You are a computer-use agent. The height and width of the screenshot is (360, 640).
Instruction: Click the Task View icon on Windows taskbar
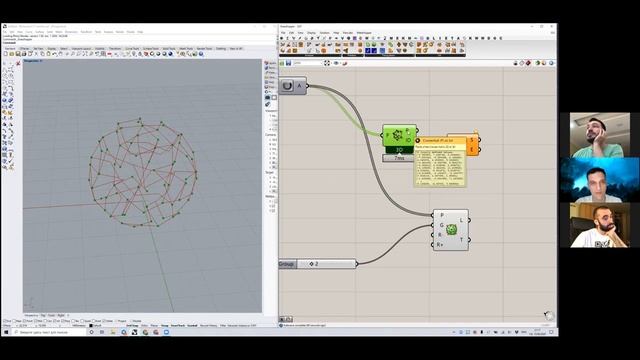pyautogui.click(x=102, y=332)
